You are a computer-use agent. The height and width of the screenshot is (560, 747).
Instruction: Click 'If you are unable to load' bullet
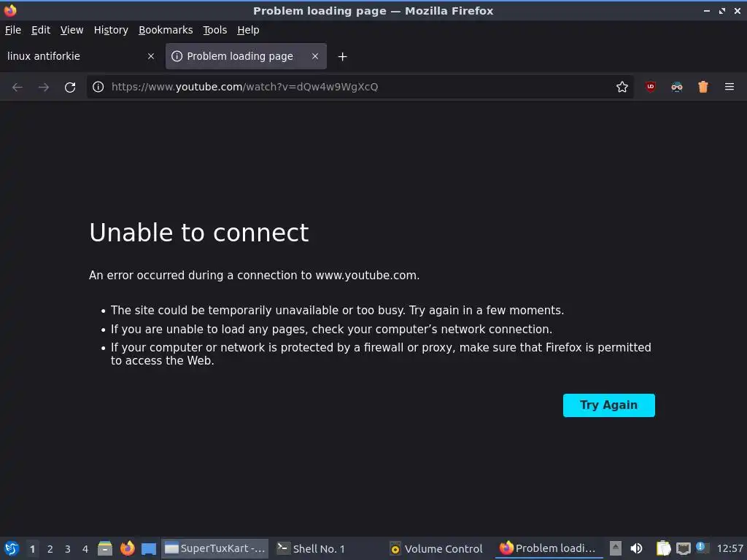click(331, 329)
